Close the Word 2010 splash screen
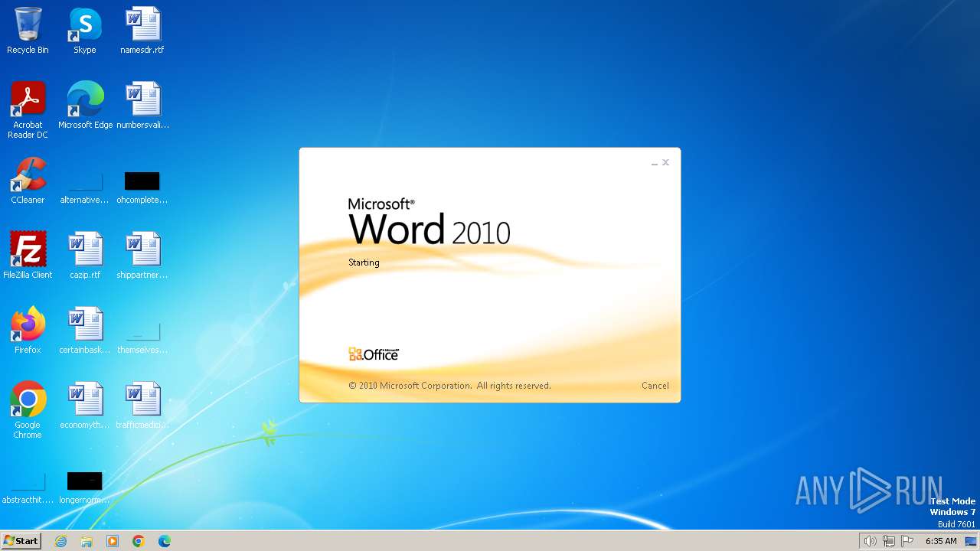 (666, 162)
